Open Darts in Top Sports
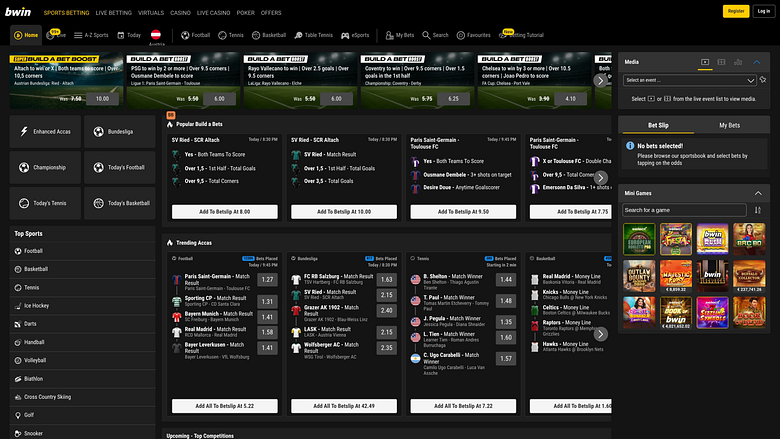This screenshot has height=439, width=780. [x=83, y=324]
